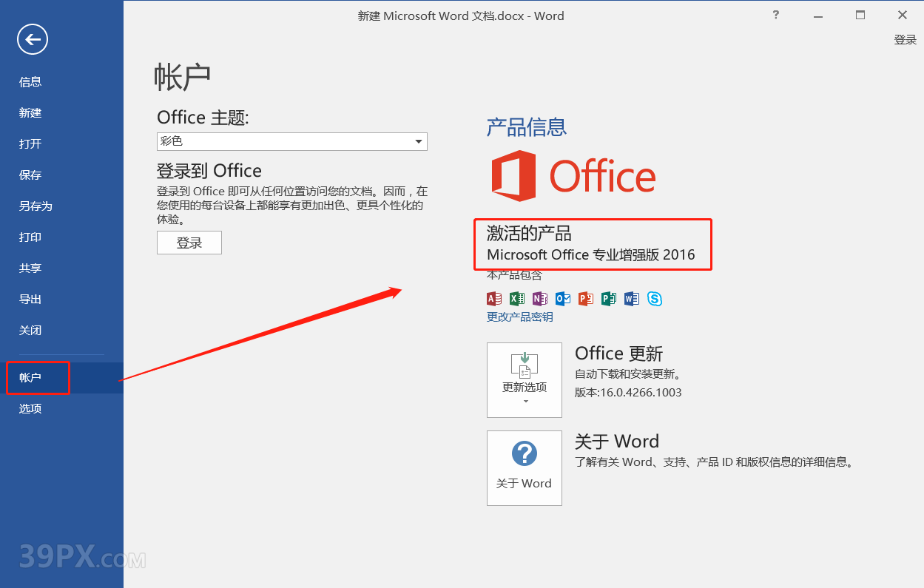Select the 帐户 sidebar item

[x=61, y=378]
